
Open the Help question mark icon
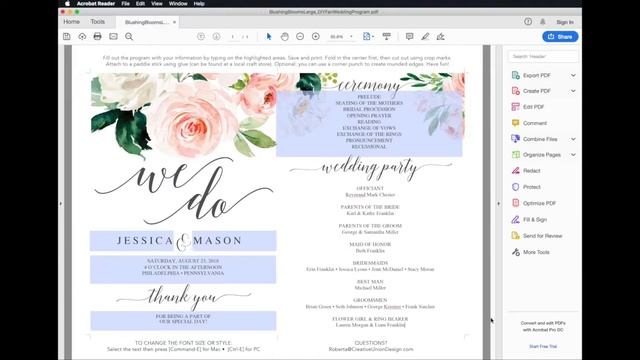pos(528,22)
